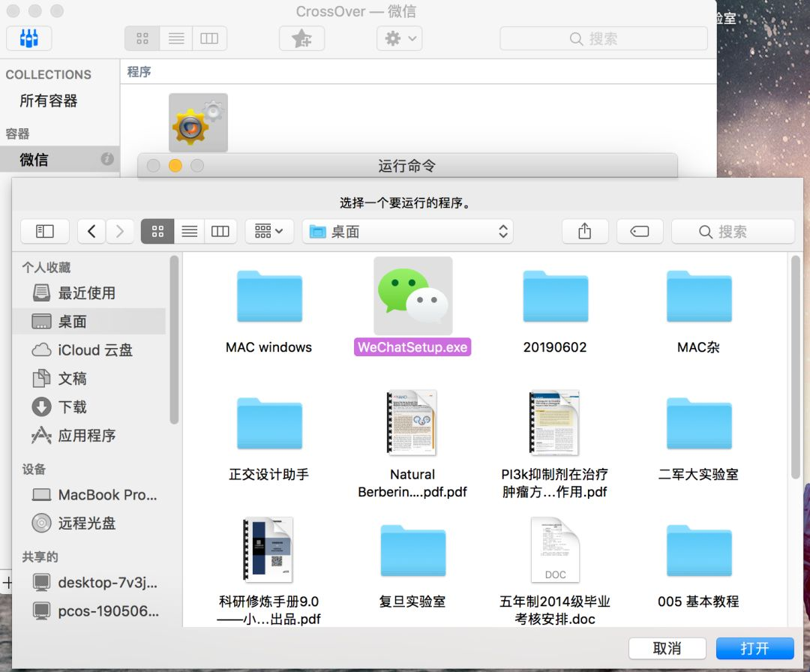Viewport: 810px width, 672px height.
Task: Open 最近使用 in the sidebar
Action: click(x=88, y=292)
